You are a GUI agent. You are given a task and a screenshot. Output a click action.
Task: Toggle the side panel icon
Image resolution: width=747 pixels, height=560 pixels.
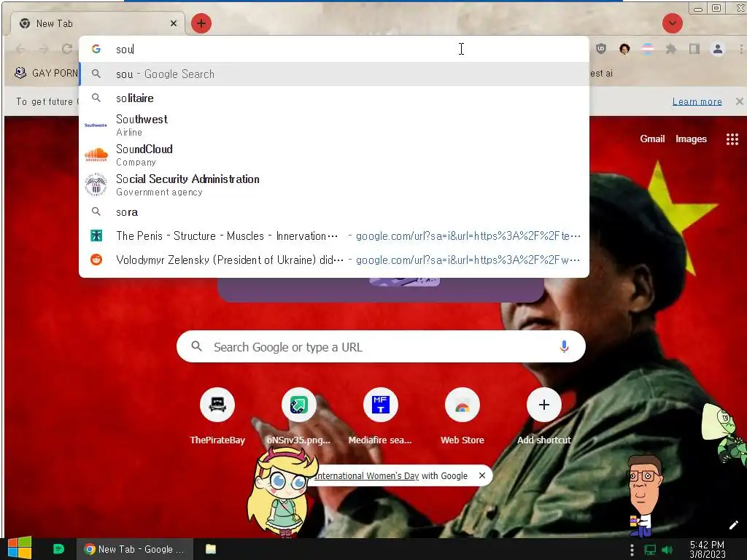click(694, 49)
